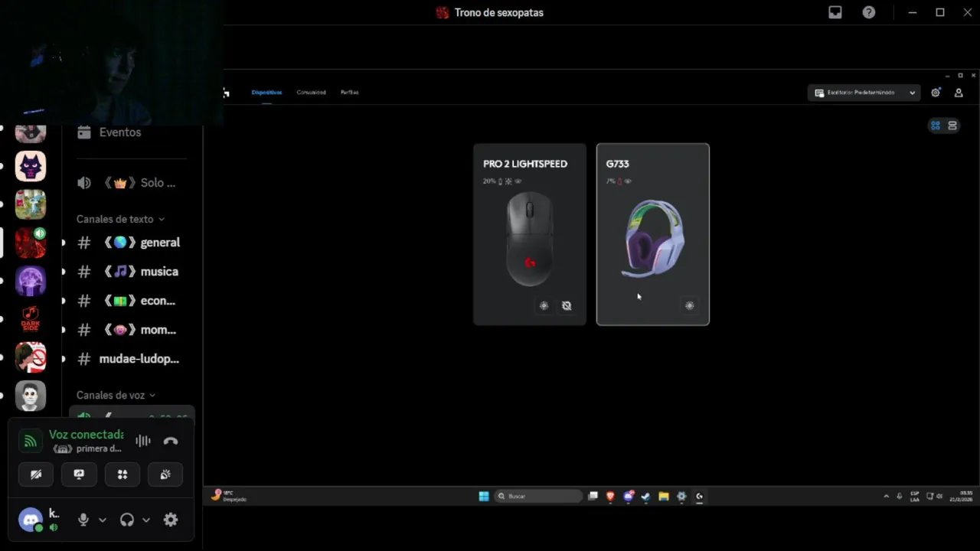Click the Discord user avatar
980x551 pixels.
click(x=31, y=520)
